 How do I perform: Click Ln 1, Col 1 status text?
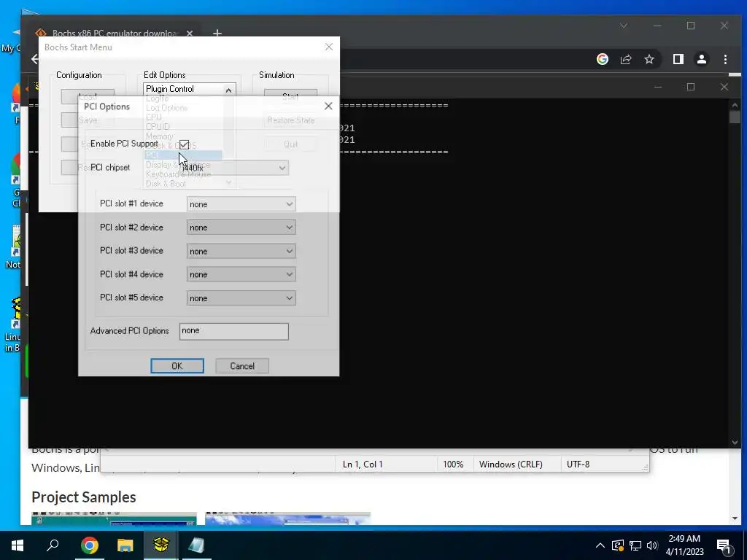point(363,464)
